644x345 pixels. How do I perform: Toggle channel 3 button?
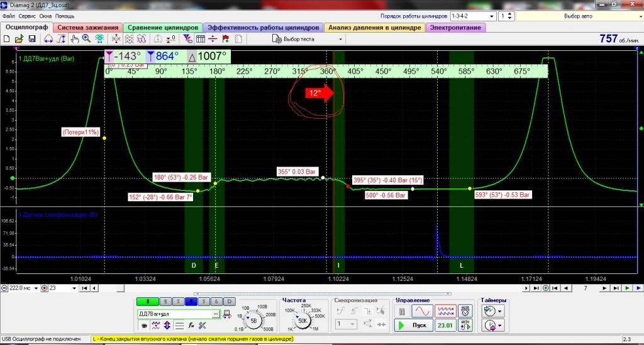(x=178, y=302)
